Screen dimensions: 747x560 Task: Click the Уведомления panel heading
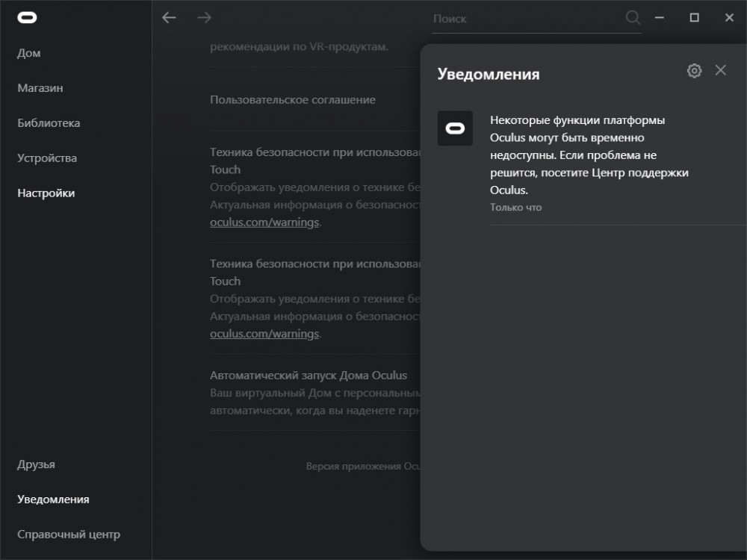click(x=489, y=74)
